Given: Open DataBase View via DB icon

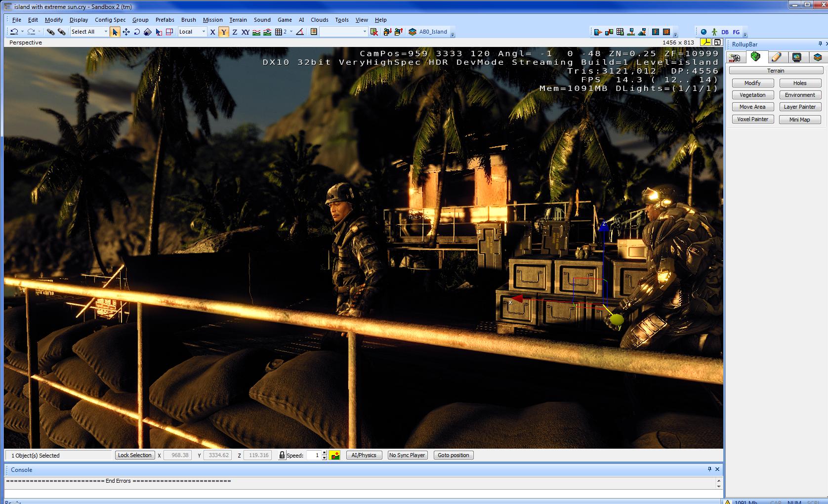Looking at the screenshot, I should pos(725,32).
